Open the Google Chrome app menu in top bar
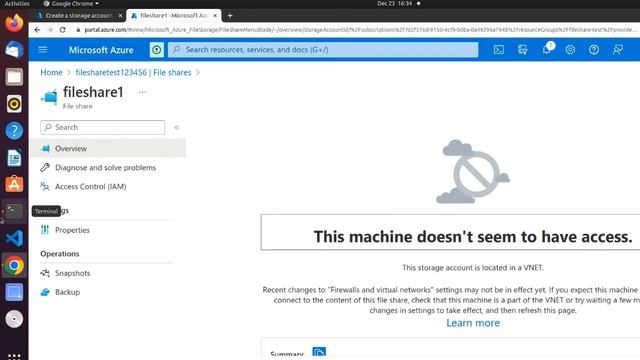640x360 pixels. click(71, 3)
